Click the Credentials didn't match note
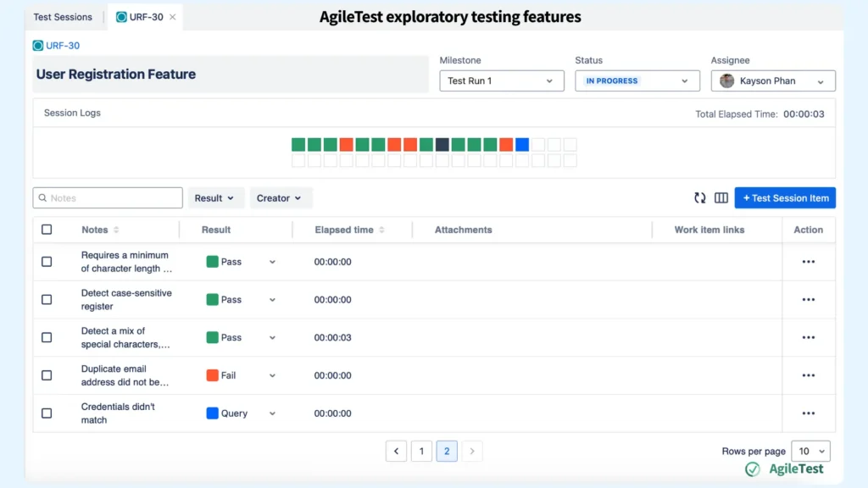 pos(118,413)
